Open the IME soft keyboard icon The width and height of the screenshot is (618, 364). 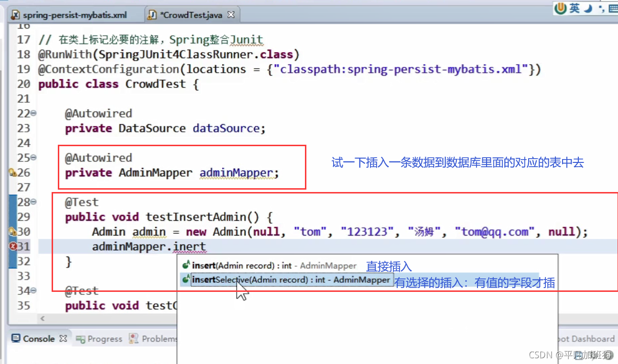tap(613, 8)
